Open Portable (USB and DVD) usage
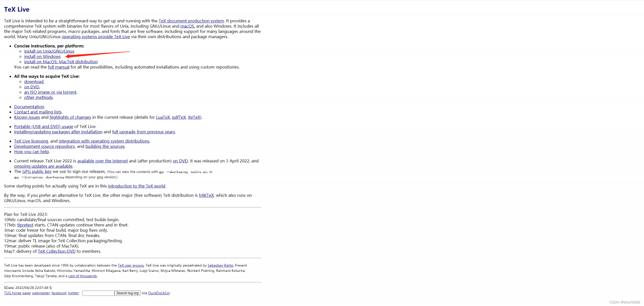Image resolution: width=644 pixels, height=306 pixels. (43, 127)
